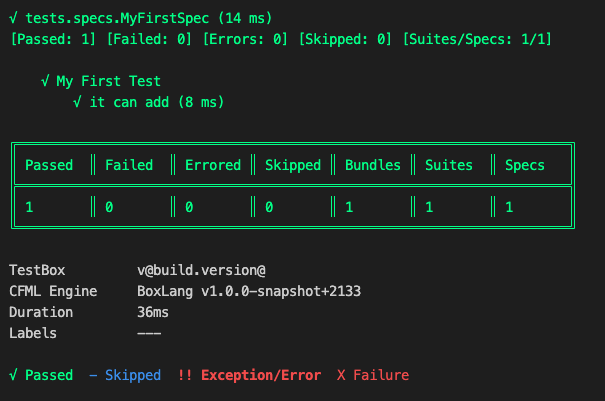Click the checkmark before My First Test
The height and width of the screenshot is (401, 605).
point(45,82)
